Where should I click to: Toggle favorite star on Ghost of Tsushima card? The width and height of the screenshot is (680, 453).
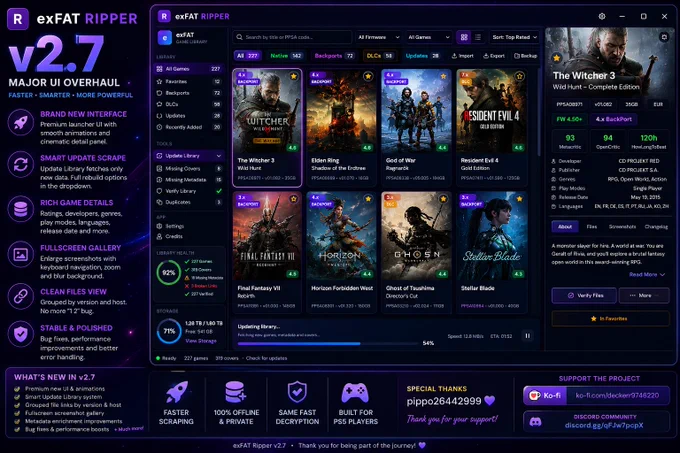pos(443,199)
